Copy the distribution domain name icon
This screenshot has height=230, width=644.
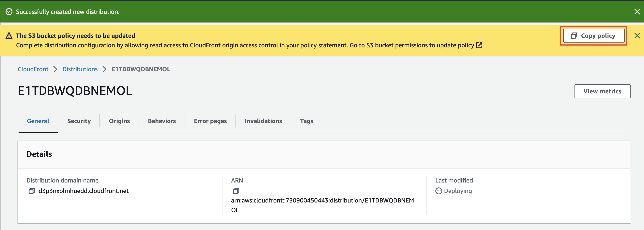point(32,191)
